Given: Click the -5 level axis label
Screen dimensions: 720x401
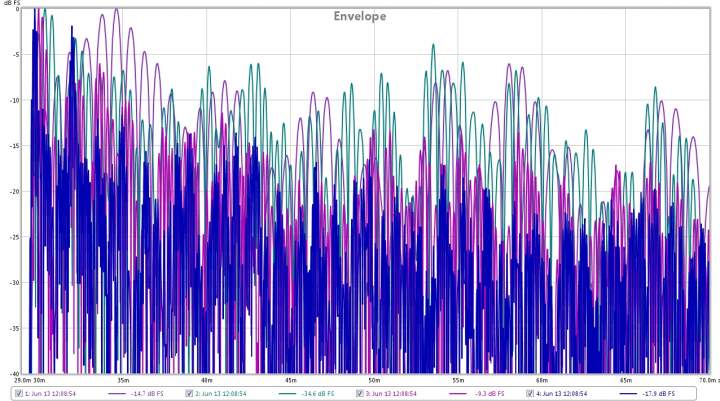Looking at the screenshot, I should [x=16, y=55].
